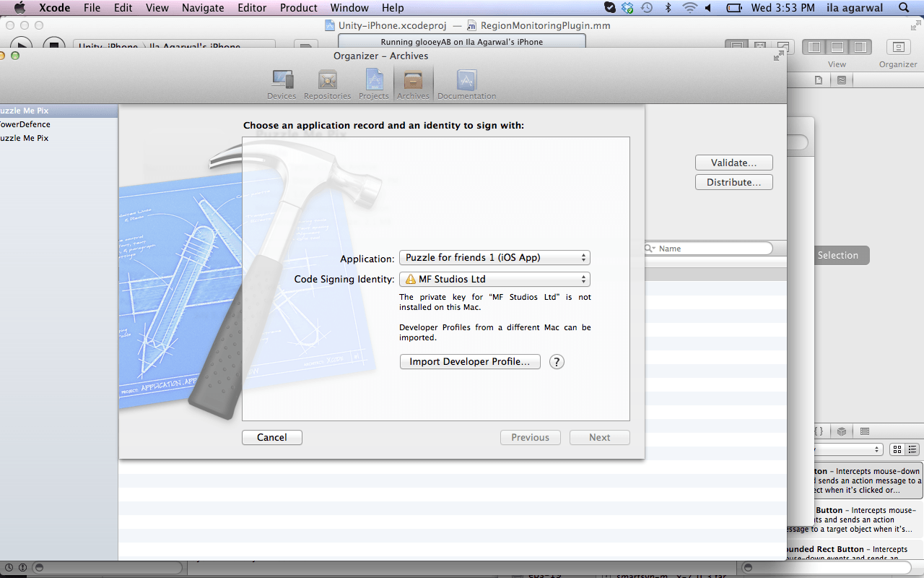
Task: Open the Navigate menu
Action: [203, 8]
